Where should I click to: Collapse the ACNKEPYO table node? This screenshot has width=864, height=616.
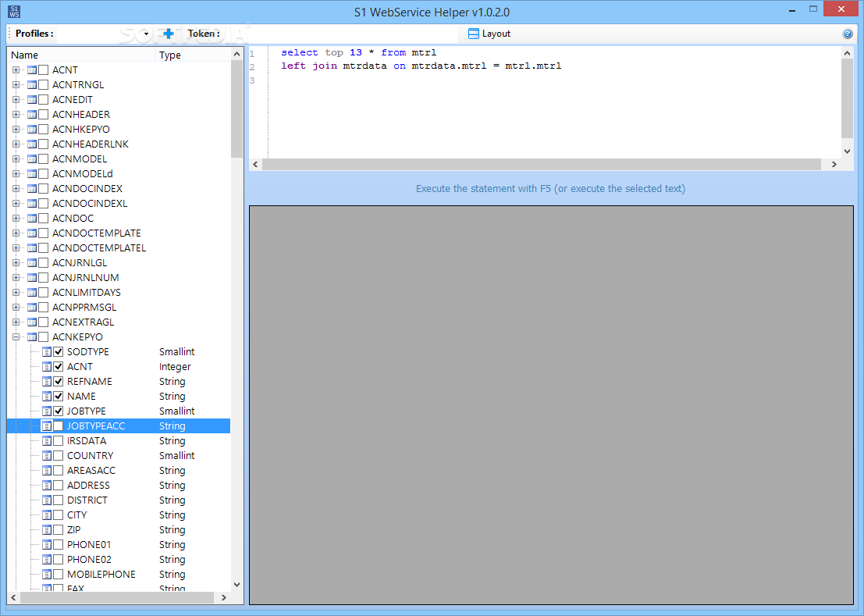pyautogui.click(x=16, y=336)
